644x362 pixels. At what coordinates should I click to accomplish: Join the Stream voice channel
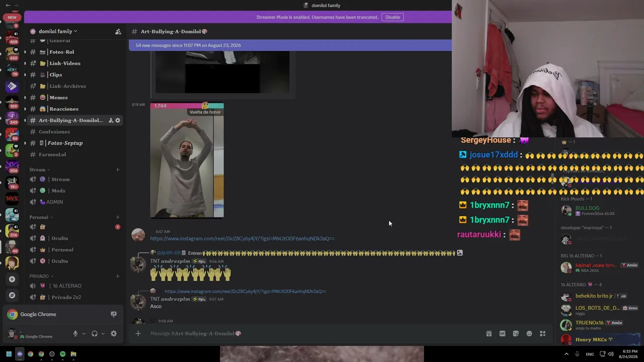pyautogui.click(x=74, y=179)
